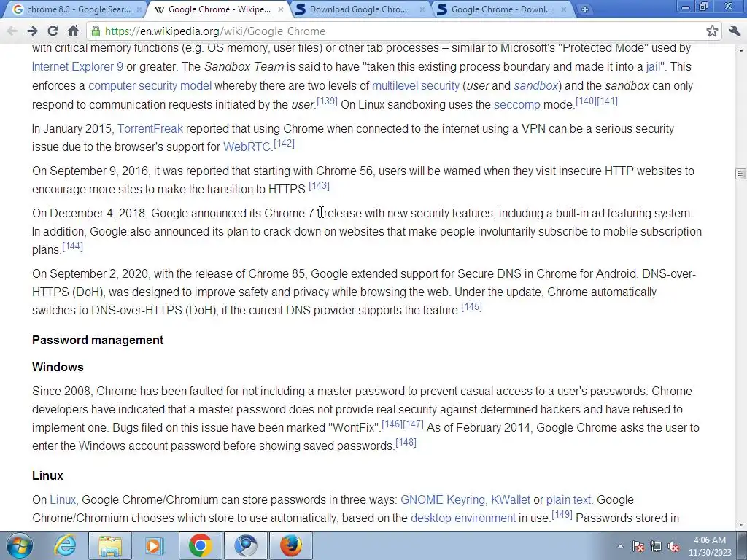
Task: Bookmark this page with the star icon
Action: click(712, 31)
